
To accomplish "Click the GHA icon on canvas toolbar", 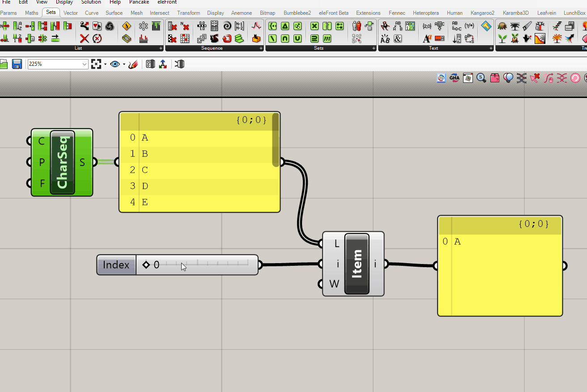I will (x=455, y=78).
